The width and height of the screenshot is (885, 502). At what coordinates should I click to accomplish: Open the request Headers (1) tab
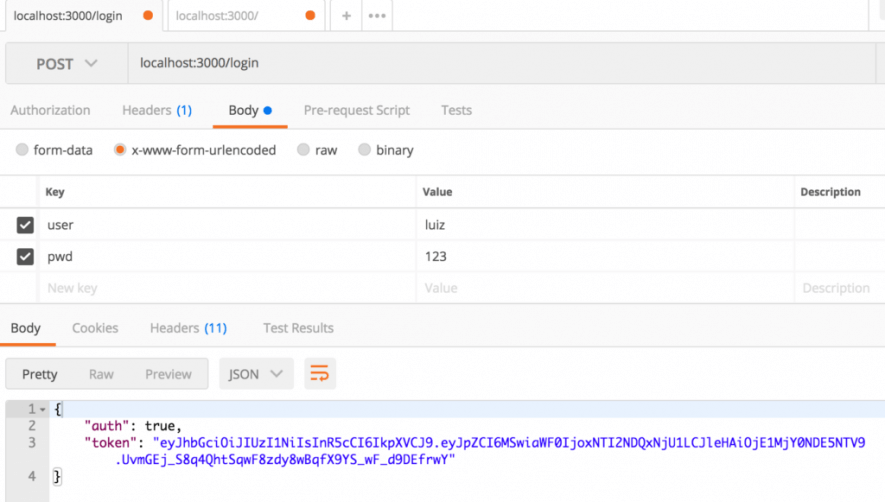[x=156, y=110]
